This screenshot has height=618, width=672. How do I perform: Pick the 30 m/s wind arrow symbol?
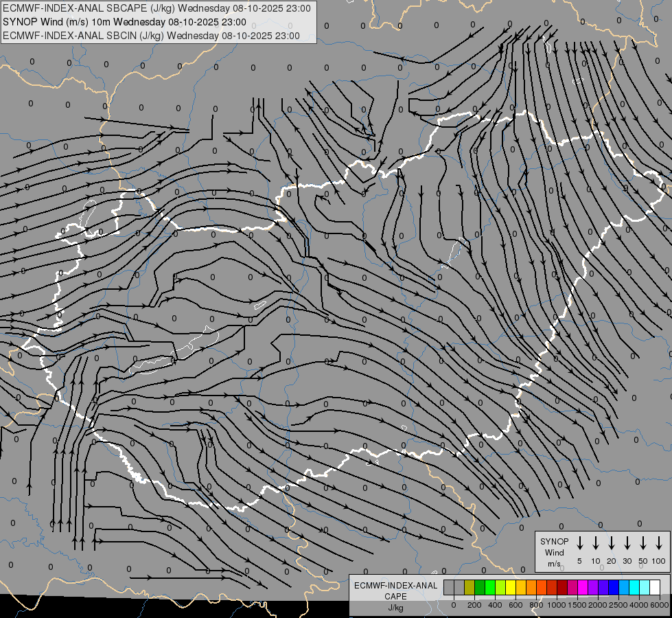click(x=627, y=543)
